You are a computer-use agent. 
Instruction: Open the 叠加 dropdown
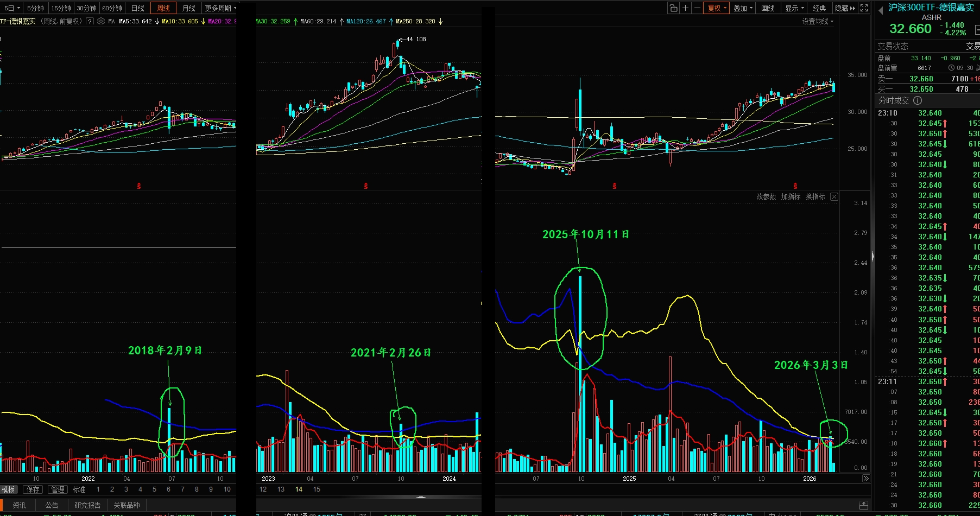click(743, 8)
